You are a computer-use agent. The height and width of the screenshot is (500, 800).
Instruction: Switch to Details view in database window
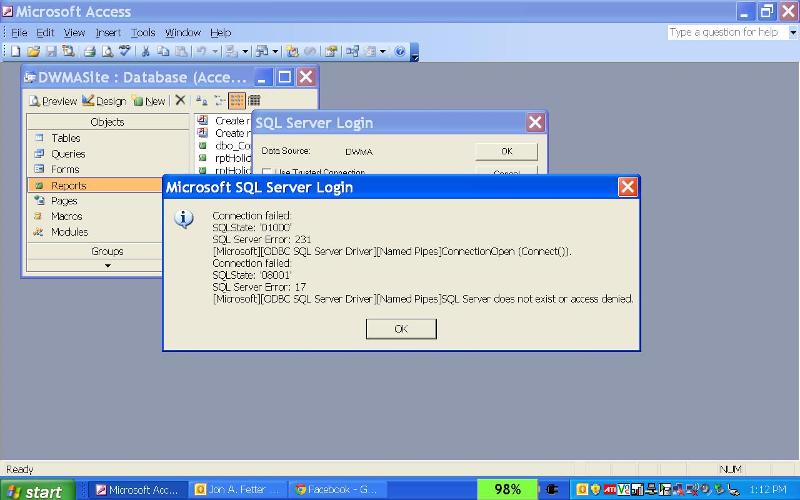(254, 101)
